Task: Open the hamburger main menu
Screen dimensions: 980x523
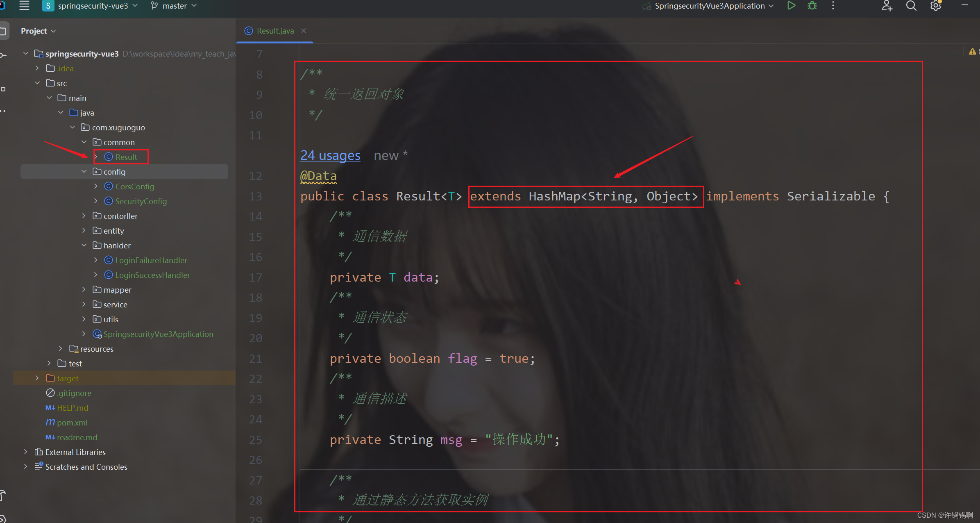Action: pyautogui.click(x=24, y=6)
